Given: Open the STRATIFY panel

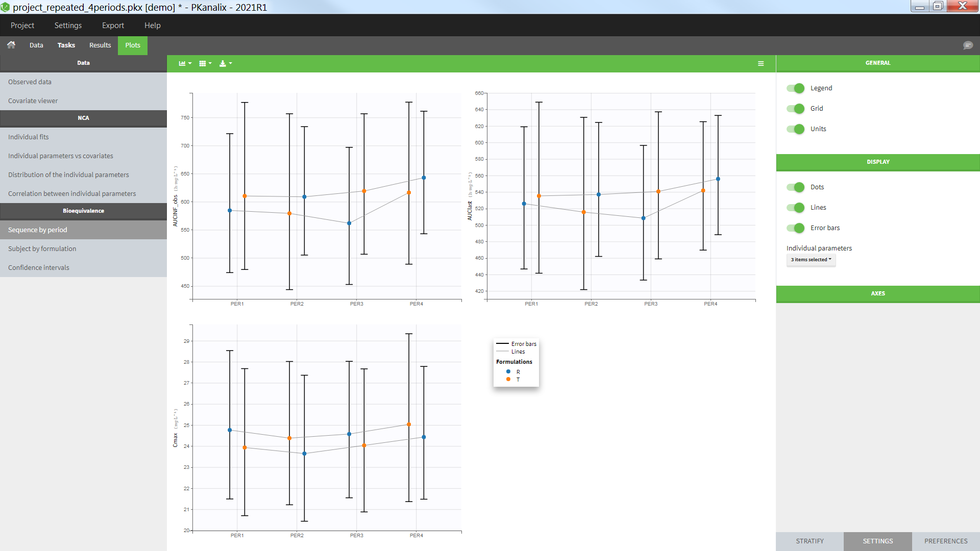Looking at the screenshot, I should [x=810, y=541].
